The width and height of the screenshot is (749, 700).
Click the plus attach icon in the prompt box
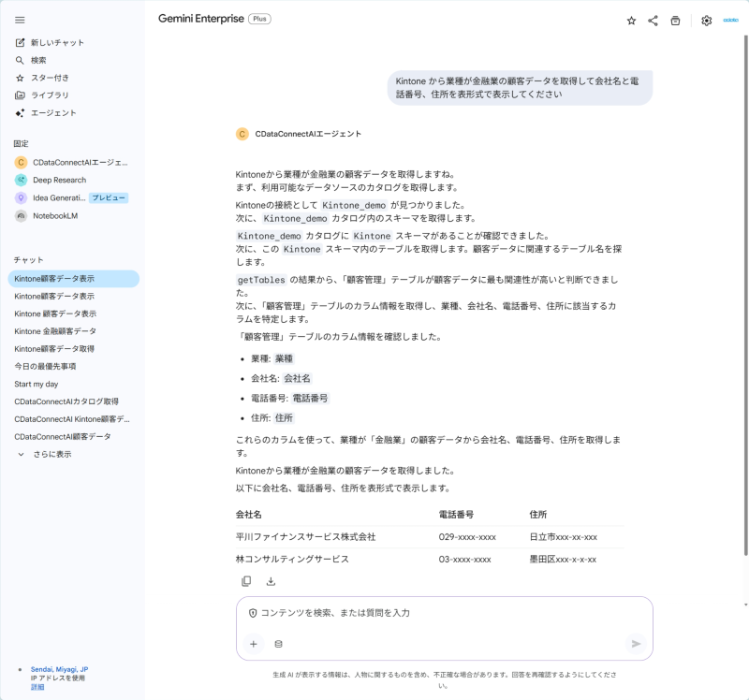point(254,644)
